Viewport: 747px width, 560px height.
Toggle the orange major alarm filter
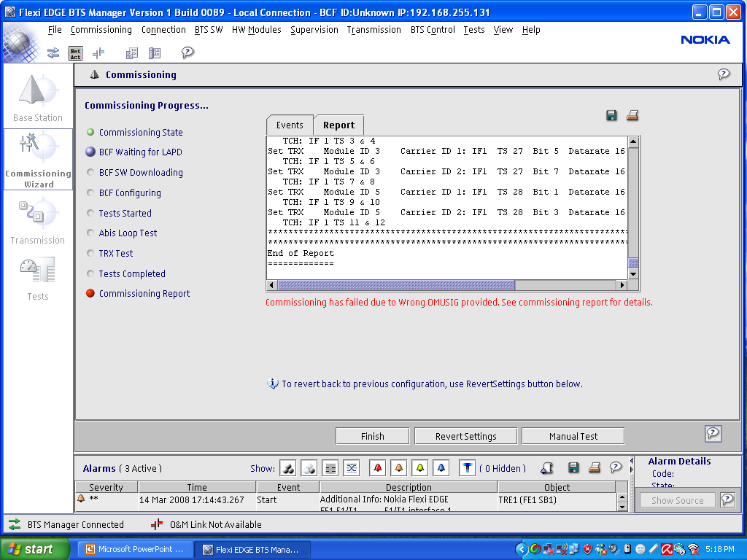click(398, 468)
